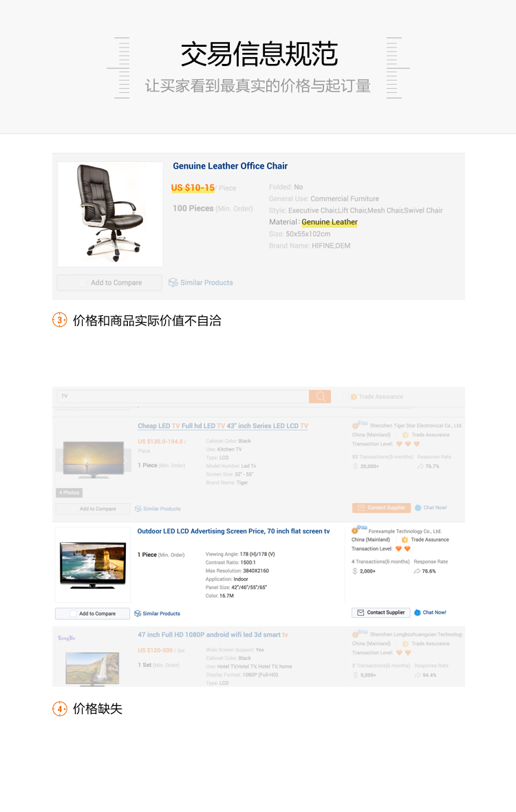Click Trade Assurance shield icon beside search bar
The image size is (516, 812).
[354, 396]
